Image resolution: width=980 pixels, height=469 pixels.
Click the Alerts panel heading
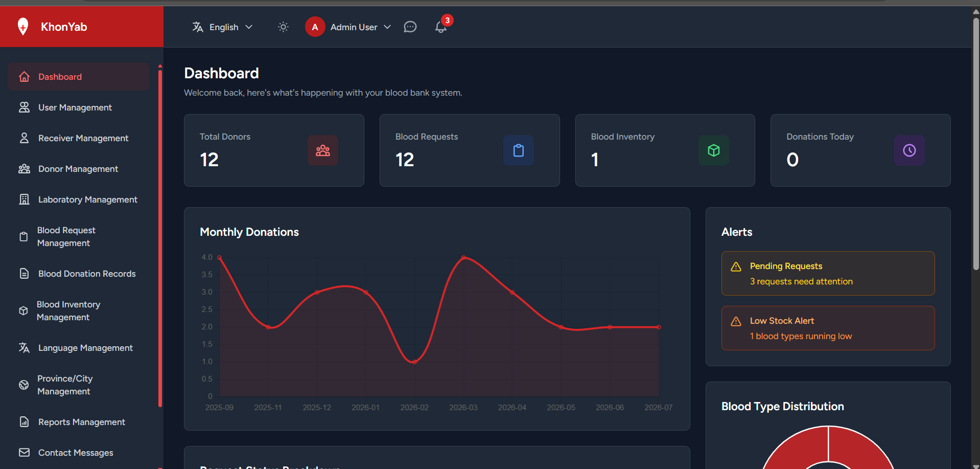tap(737, 232)
